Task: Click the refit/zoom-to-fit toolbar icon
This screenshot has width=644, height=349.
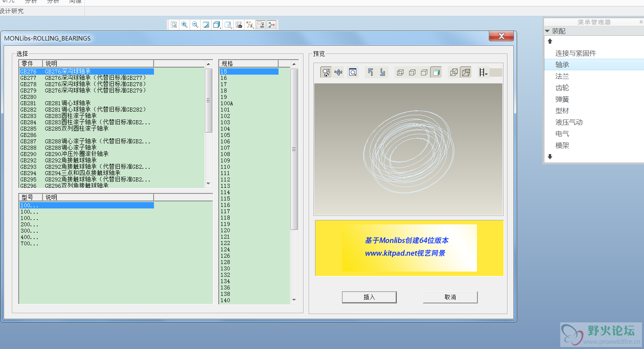Action: tap(174, 25)
